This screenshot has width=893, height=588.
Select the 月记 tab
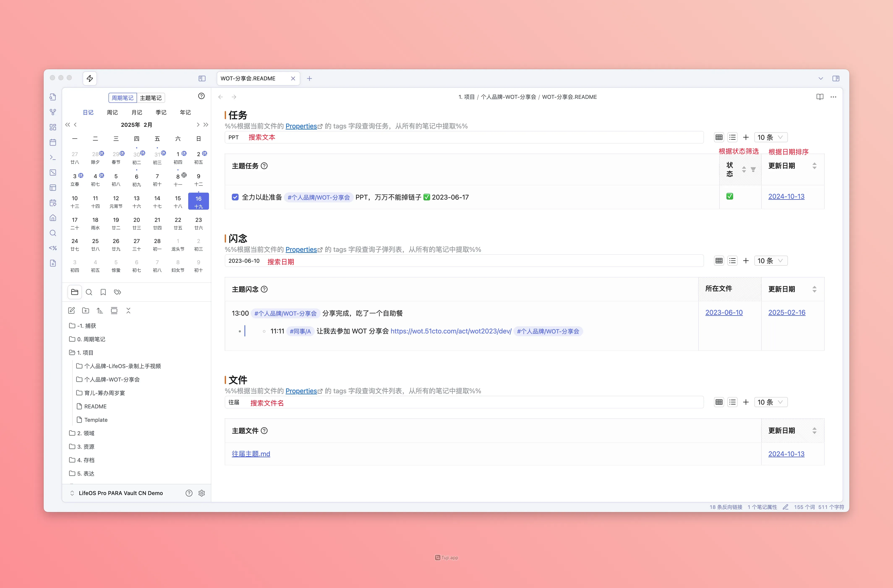[137, 112]
